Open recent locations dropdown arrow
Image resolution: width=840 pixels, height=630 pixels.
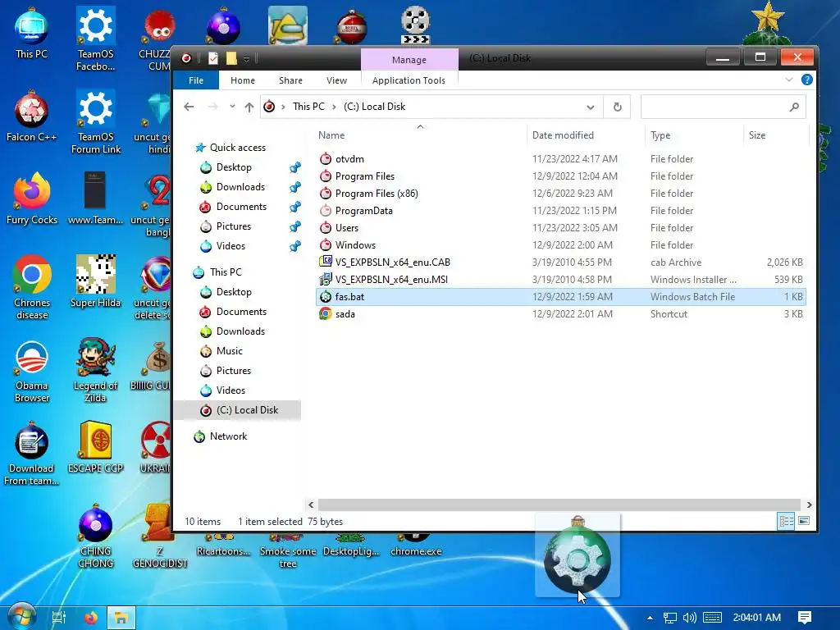click(232, 107)
